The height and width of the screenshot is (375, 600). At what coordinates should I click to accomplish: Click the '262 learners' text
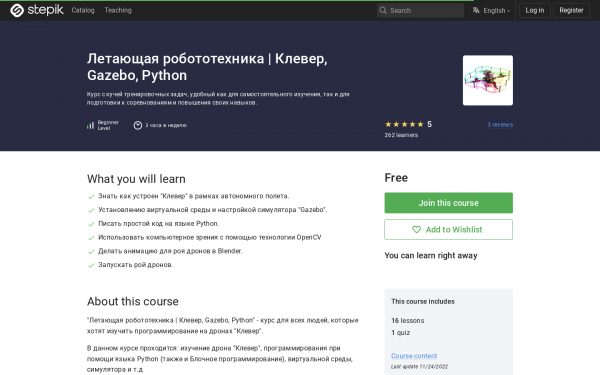click(x=401, y=135)
